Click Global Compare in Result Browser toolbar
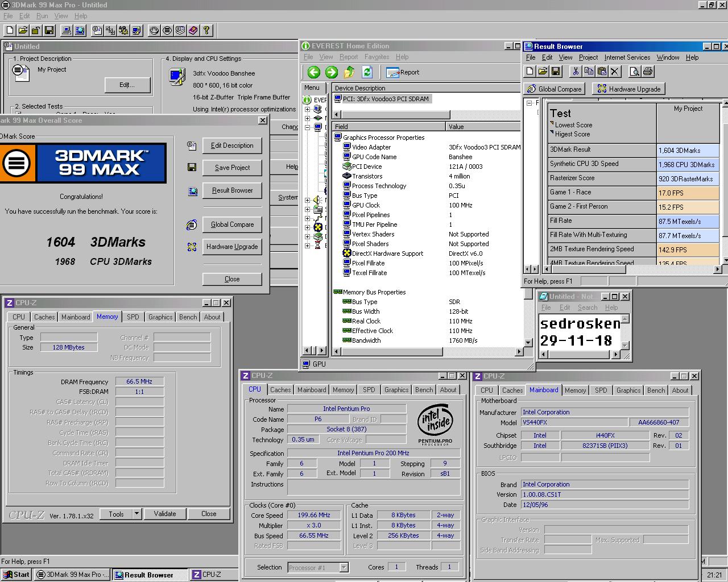 pos(555,89)
